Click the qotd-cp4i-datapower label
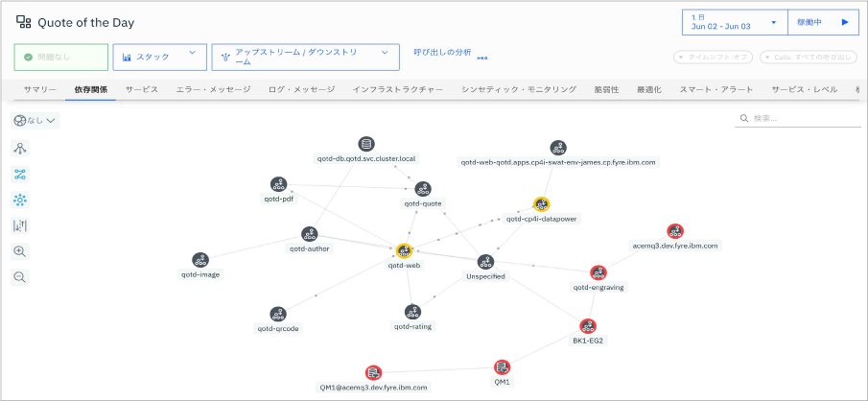 pyautogui.click(x=541, y=219)
